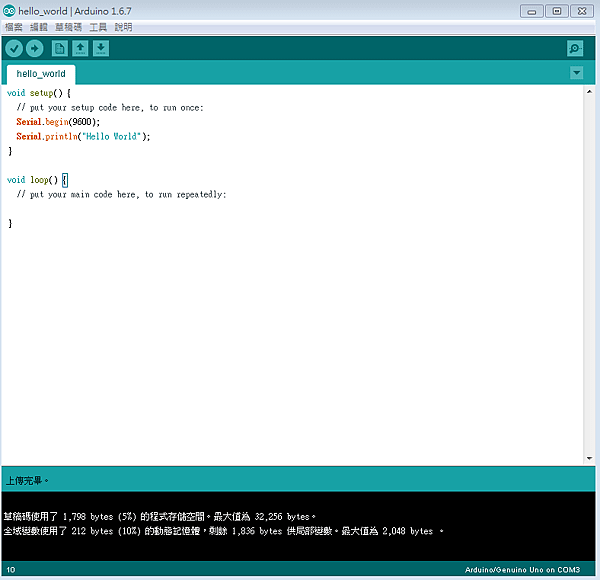
Task: Click the console line showing 1,798 bytes
Action: (159, 517)
